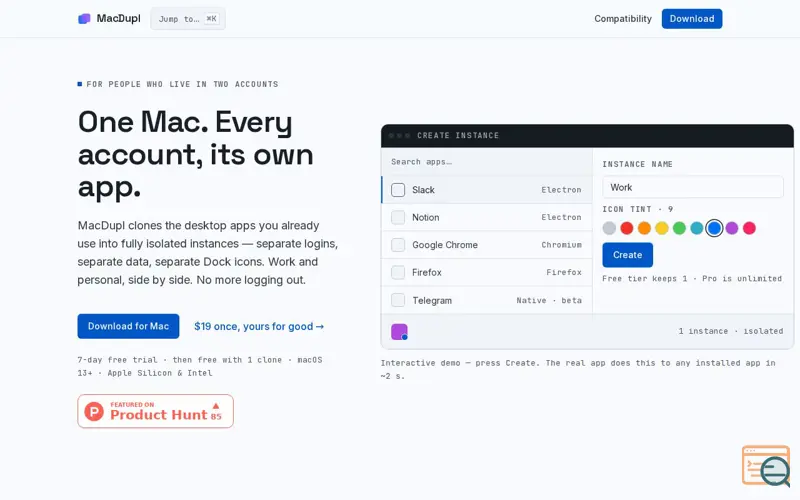Click the ICON TINT · 9 label
The width and height of the screenshot is (800, 500).
(637, 209)
